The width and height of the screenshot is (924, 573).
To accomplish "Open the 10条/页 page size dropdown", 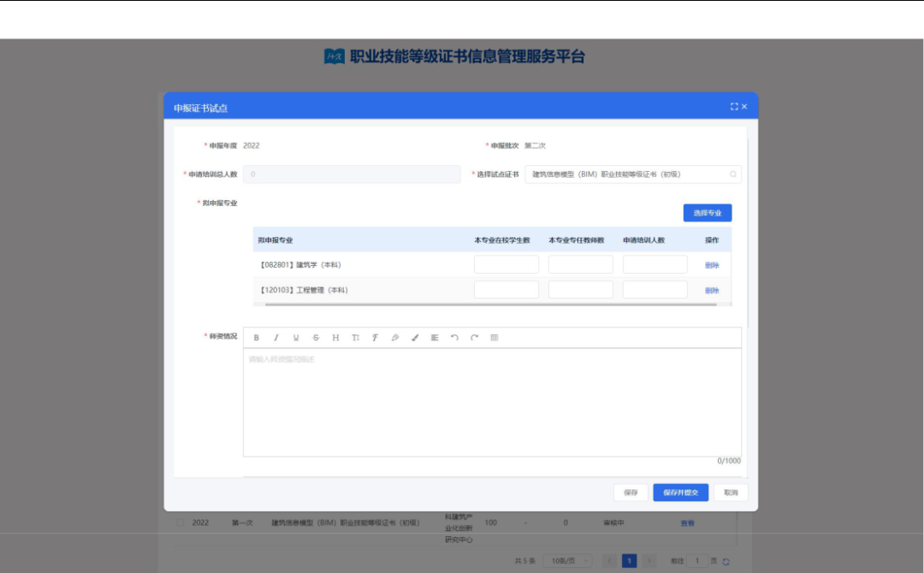I will (568, 561).
